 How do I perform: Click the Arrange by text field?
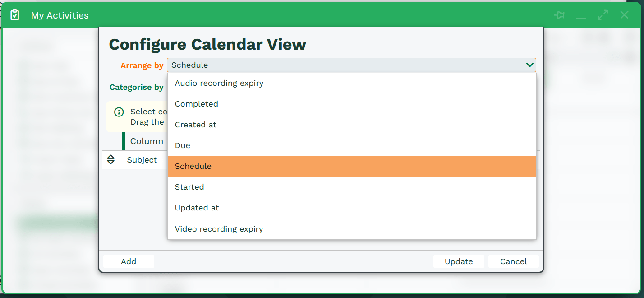[343, 65]
